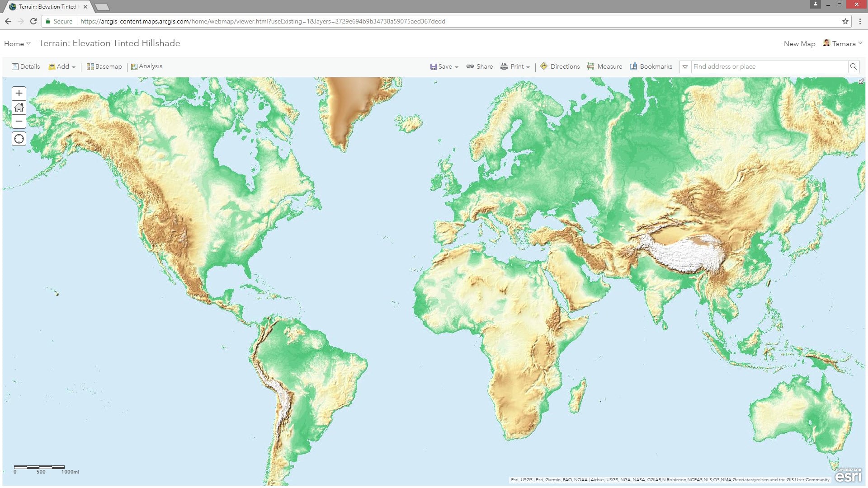Click the Find address or place field
Screen dimensions: 868x488
[x=769, y=66]
